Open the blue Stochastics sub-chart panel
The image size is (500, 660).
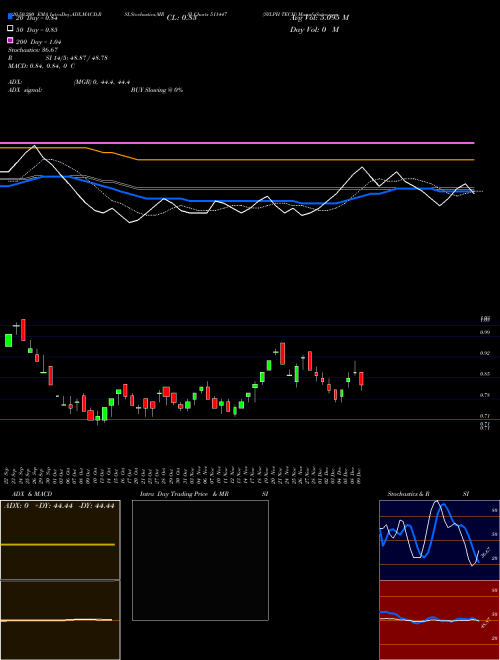click(x=439, y=540)
